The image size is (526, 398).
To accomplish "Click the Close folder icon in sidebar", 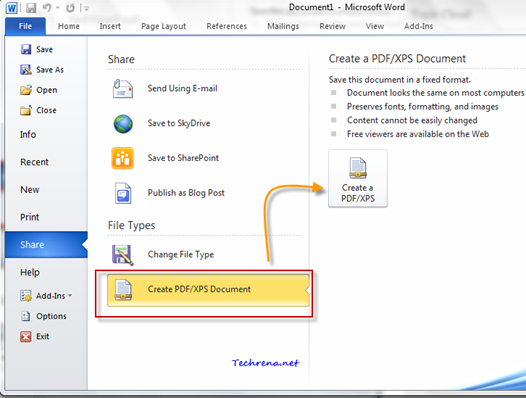I will click(x=26, y=110).
